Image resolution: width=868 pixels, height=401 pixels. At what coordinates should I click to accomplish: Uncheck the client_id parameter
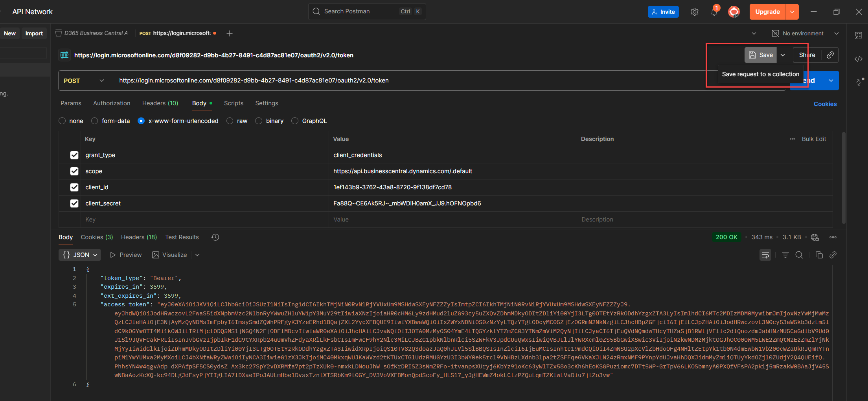point(74,187)
